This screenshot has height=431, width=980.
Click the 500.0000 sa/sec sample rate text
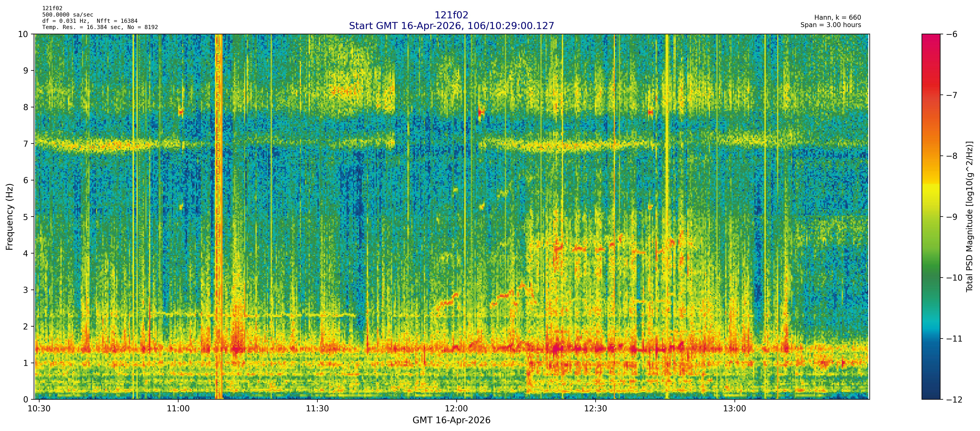click(x=67, y=14)
